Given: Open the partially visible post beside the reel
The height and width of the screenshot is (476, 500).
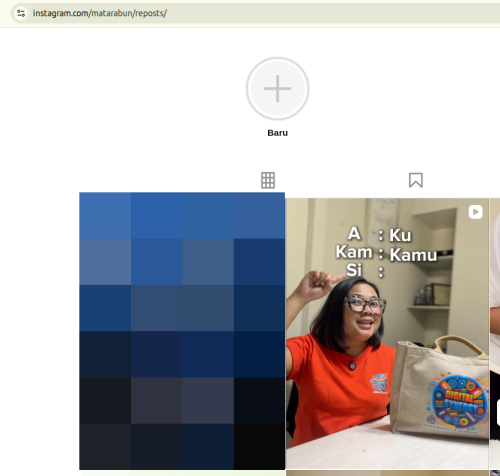Looking at the screenshot, I should 495,333.
